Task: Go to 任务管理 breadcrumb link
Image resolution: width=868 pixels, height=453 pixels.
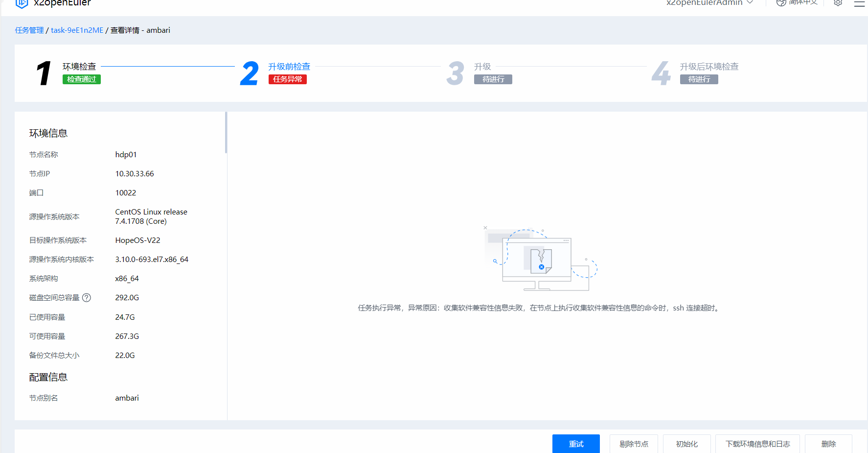Action: point(29,30)
